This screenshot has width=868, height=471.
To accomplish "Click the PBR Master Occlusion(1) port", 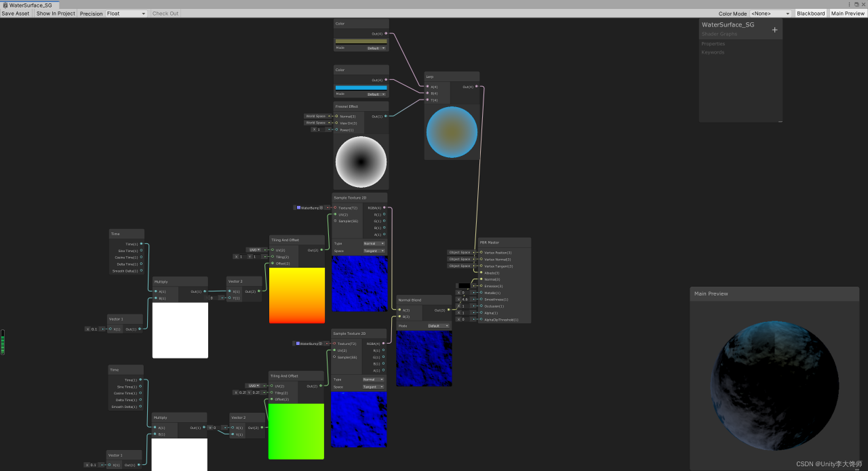I will 481,306.
